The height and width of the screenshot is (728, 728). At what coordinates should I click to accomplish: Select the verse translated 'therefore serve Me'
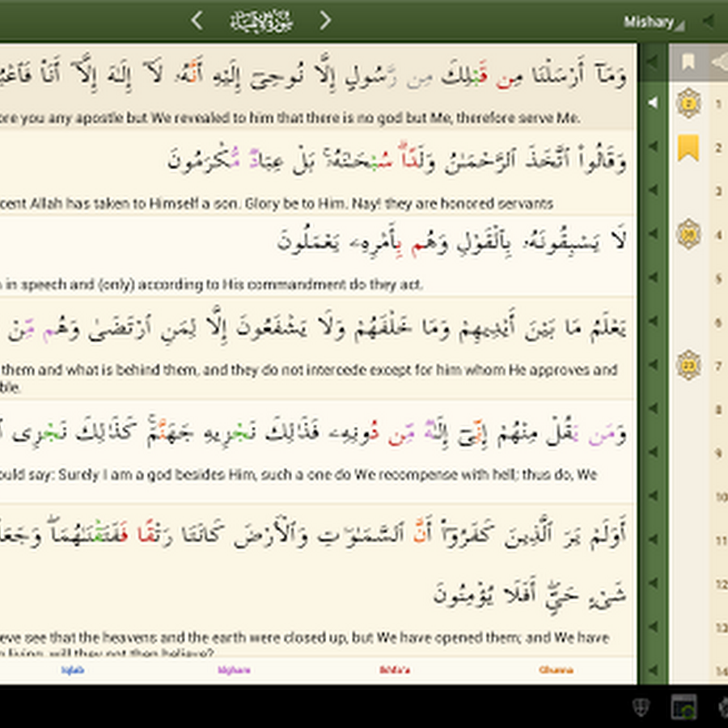pos(318,87)
